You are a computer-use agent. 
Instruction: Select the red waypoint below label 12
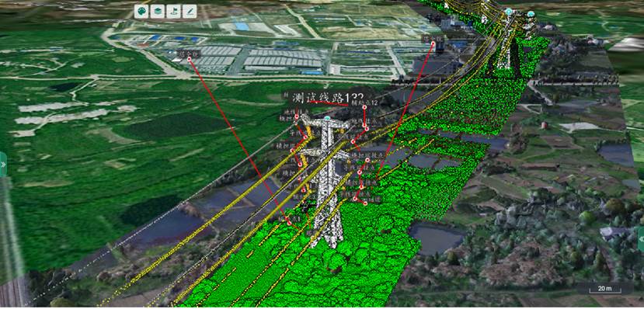tap(364, 107)
